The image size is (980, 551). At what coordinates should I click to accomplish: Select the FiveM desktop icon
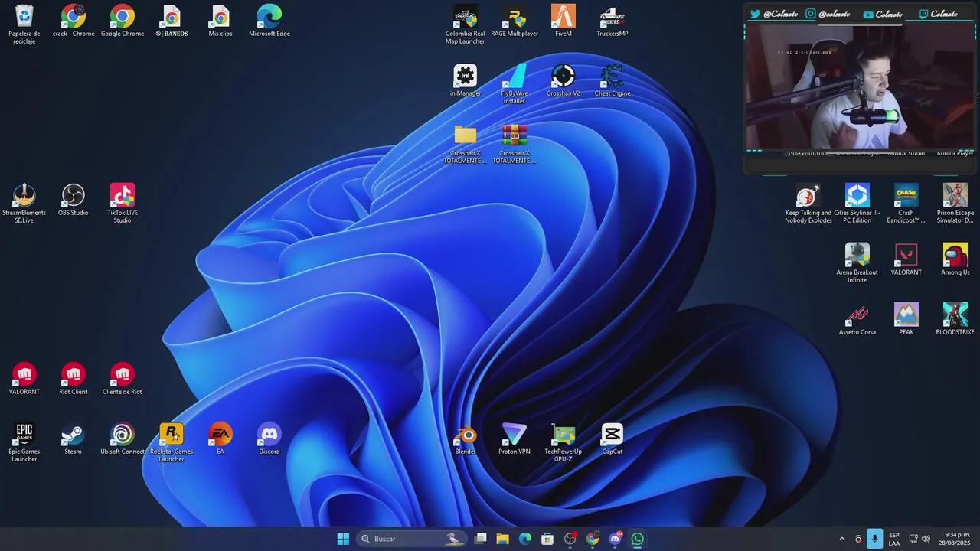[563, 21]
